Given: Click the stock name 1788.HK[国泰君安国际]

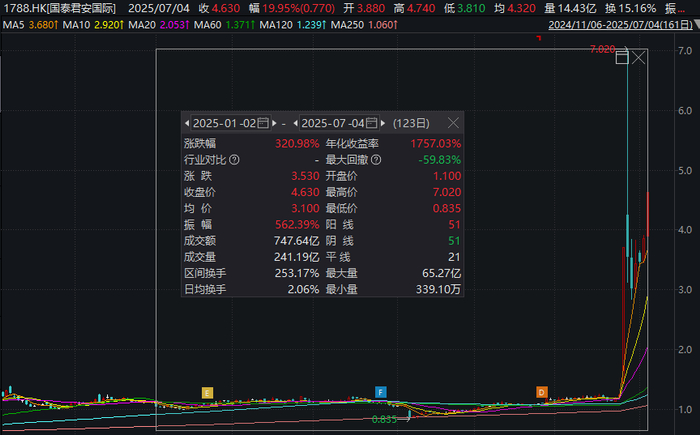Looking at the screenshot, I should pyautogui.click(x=59, y=8).
